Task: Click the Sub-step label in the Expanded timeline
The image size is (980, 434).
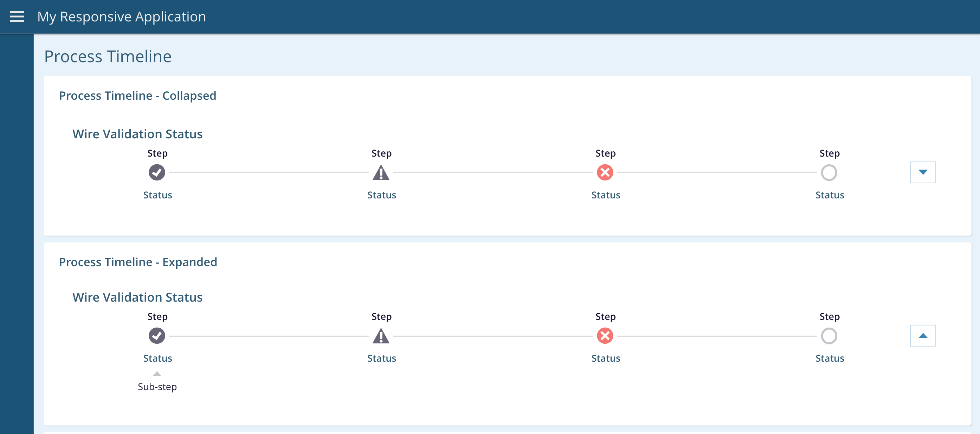Action: point(157,387)
